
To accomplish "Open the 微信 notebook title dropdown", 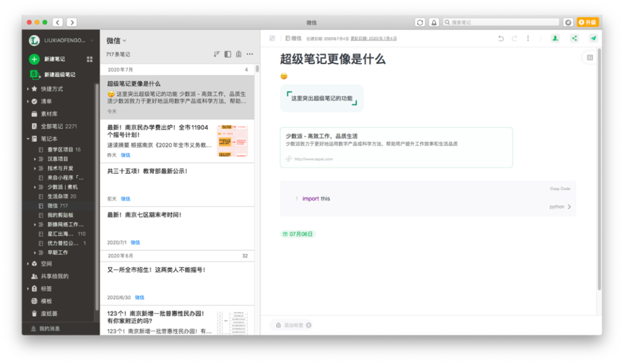I will (x=116, y=40).
